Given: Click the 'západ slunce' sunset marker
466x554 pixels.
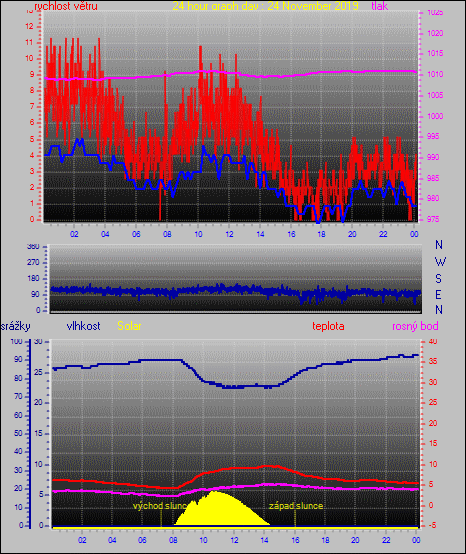Looking at the screenshot, I should 296,506.
